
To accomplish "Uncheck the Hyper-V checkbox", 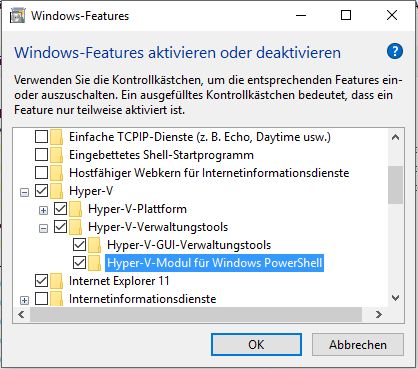I will [x=41, y=191].
